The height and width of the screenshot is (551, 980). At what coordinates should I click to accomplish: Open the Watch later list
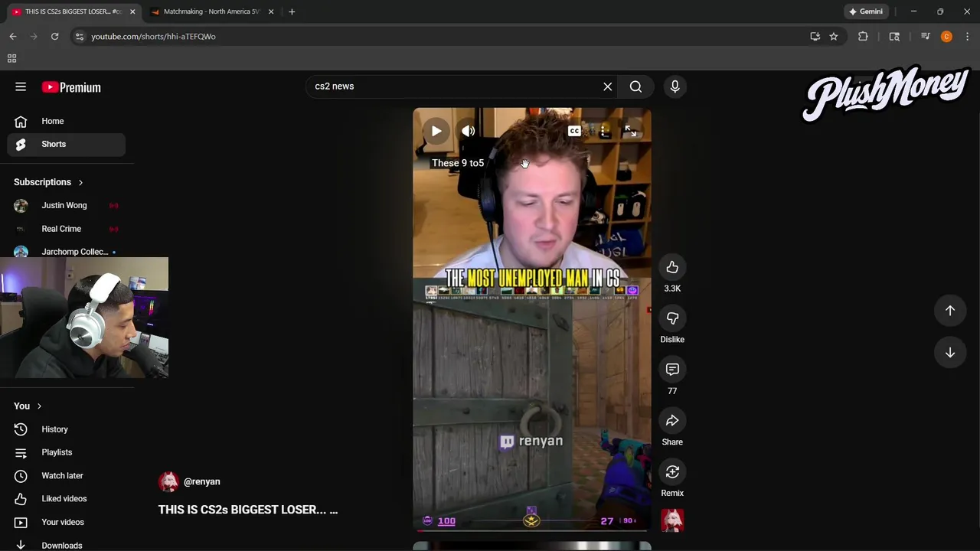67,475
